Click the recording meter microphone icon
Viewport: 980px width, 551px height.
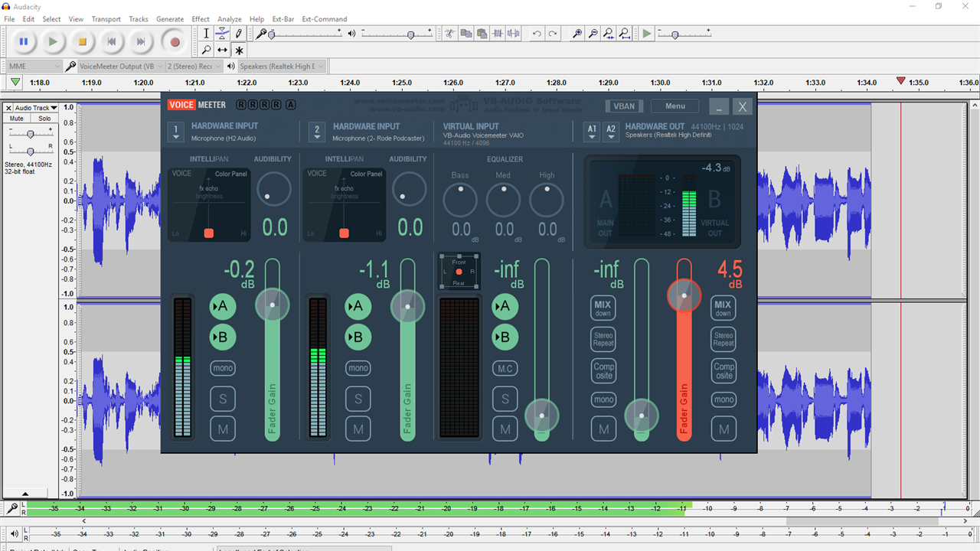click(12, 507)
